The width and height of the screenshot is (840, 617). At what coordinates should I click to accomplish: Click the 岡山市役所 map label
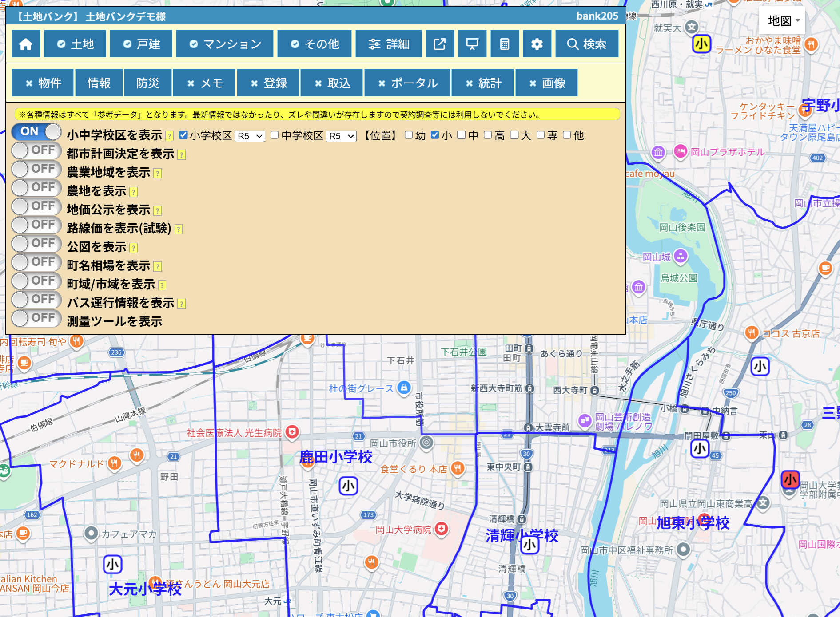pos(393,443)
